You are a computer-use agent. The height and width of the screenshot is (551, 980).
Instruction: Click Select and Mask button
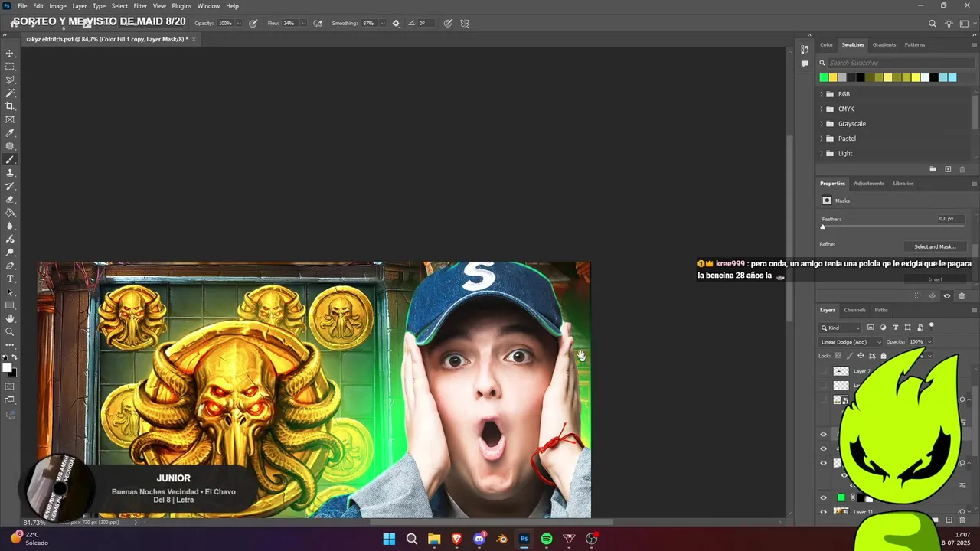pos(935,246)
